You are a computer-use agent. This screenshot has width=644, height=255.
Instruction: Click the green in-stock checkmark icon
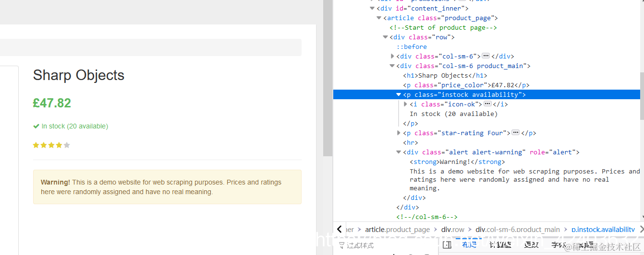tap(36, 126)
